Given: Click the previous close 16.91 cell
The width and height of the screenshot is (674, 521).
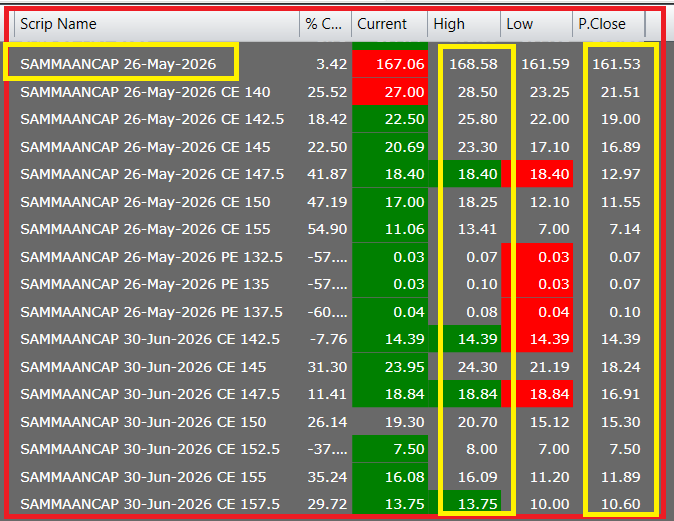Looking at the screenshot, I should pyautogui.click(x=610, y=394).
